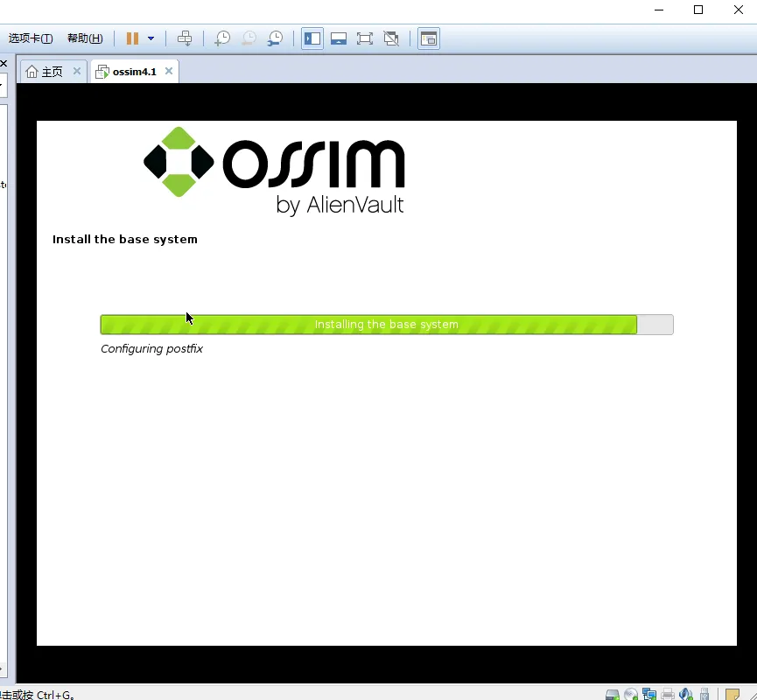This screenshot has height=700, width=757.
Task: Open the 选项卡(T) menu
Action: pos(31,38)
